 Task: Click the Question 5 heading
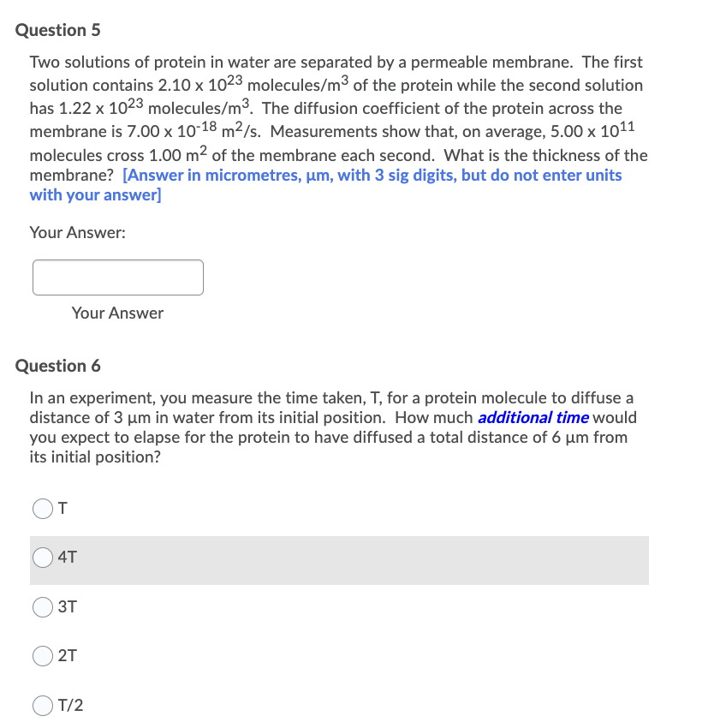point(57,30)
